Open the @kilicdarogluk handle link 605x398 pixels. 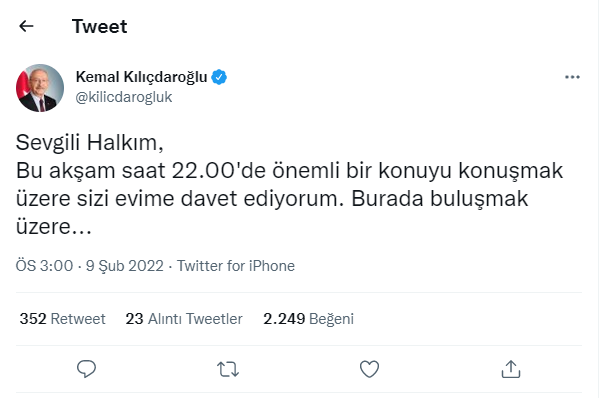[124, 97]
